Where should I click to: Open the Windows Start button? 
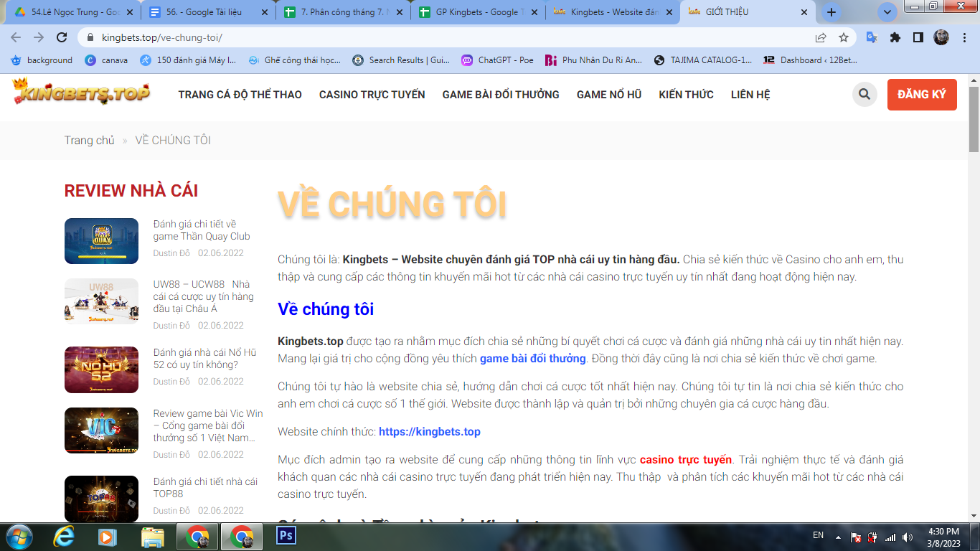[18, 537]
